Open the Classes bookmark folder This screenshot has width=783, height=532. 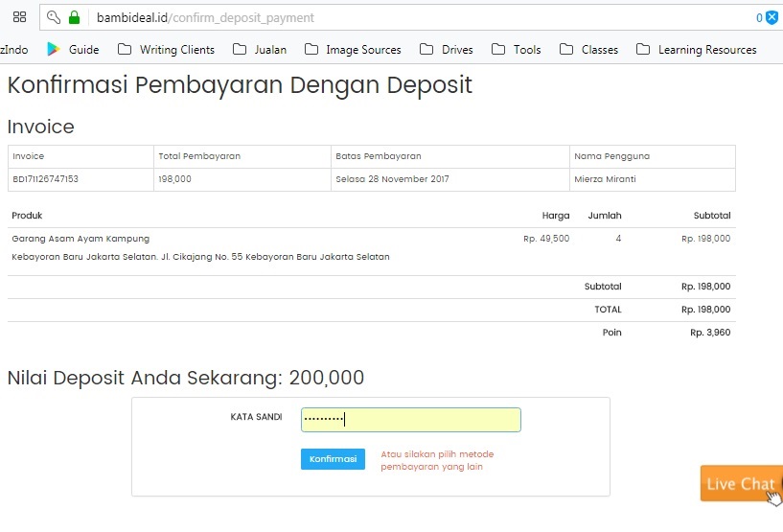[588, 50]
